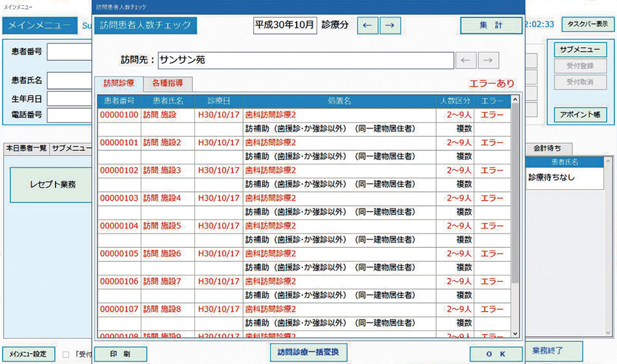Click left arrow beside 訪問先 field
Screen dimensions: 617x364
click(x=466, y=60)
